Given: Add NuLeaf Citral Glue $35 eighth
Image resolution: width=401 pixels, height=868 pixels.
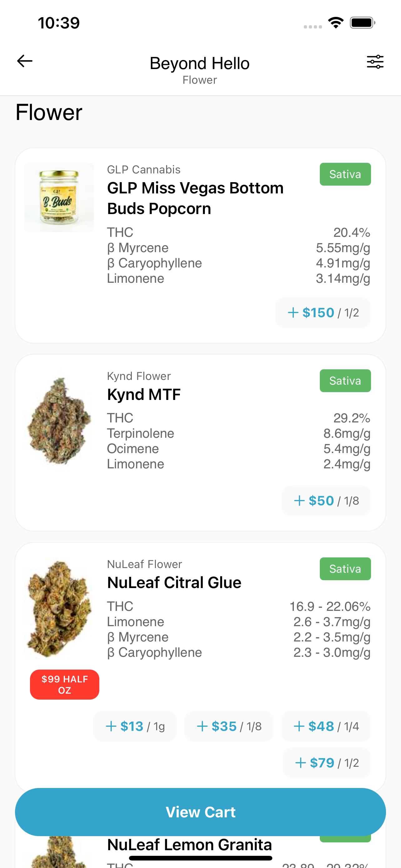Looking at the screenshot, I should tap(229, 726).
